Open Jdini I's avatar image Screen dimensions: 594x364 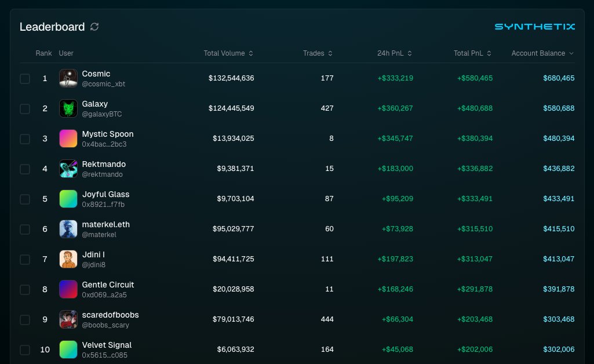(x=68, y=259)
